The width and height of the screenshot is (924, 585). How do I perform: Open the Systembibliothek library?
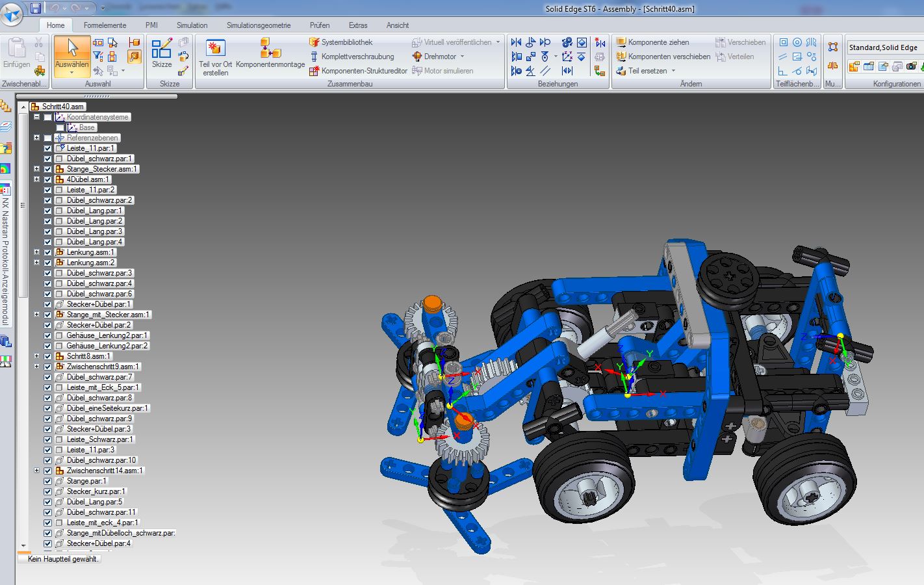coord(346,42)
